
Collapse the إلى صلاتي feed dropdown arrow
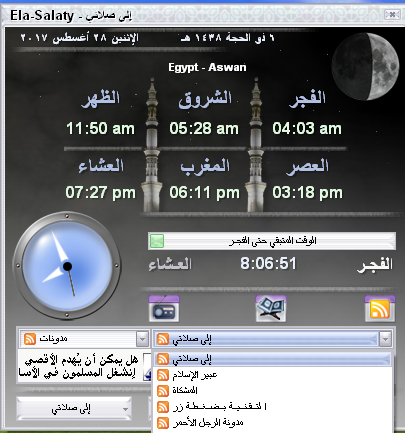pos(385,339)
